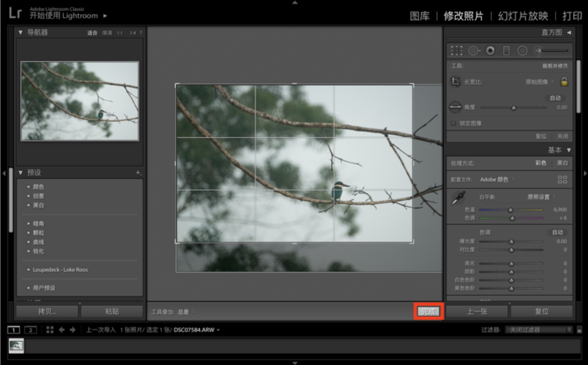Click the 色温 temperature slider handle
Viewport: 588px width, 365px height.
[x=511, y=210]
